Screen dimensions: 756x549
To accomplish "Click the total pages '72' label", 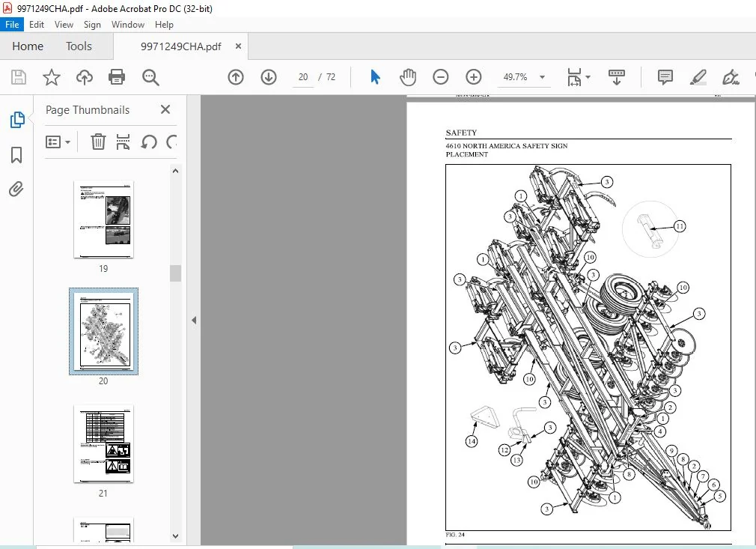I will coord(331,77).
